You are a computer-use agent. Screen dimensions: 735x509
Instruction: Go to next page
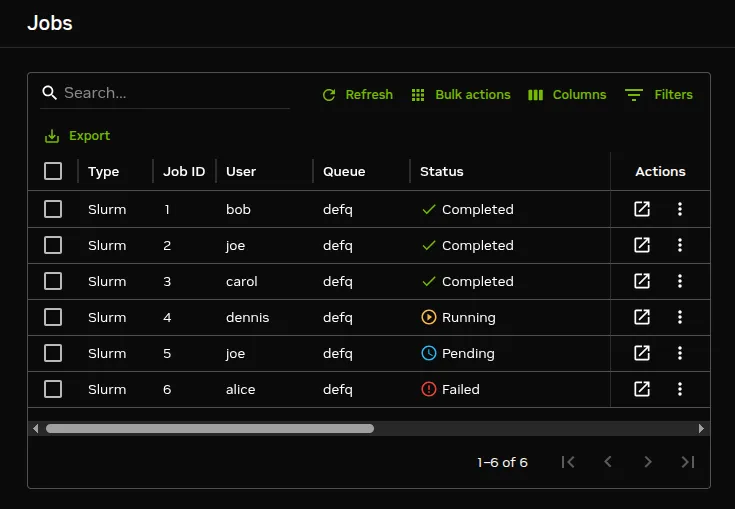pyautogui.click(x=648, y=462)
